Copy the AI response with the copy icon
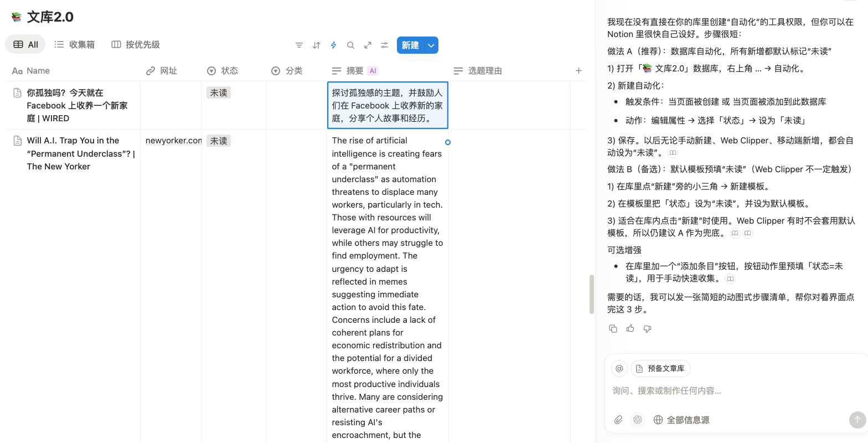 [613, 328]
